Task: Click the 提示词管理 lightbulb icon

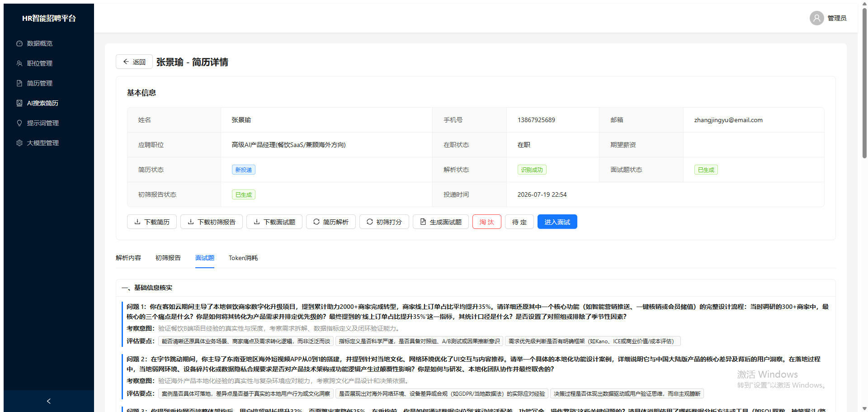Action: [x=19, y=123]
